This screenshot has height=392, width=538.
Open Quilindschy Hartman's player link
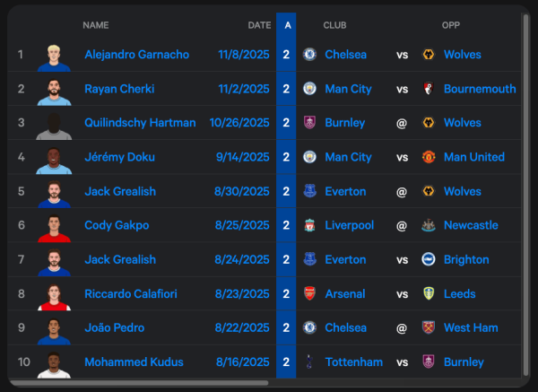point(140,123)
